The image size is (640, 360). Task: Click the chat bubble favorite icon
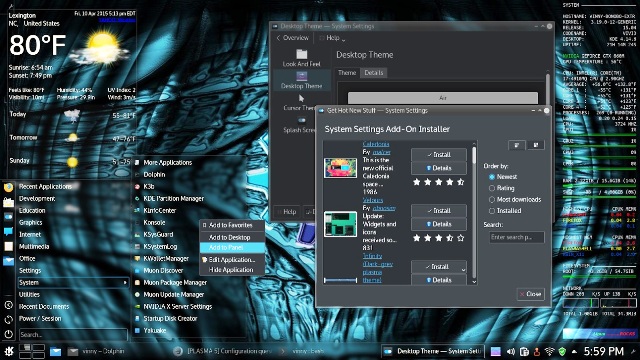8,231
